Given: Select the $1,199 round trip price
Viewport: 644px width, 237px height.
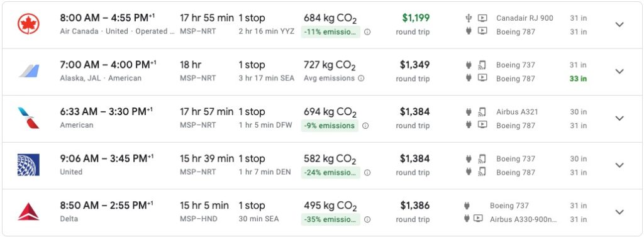Looking at the screenshot, I should click(x=413, y=25).
